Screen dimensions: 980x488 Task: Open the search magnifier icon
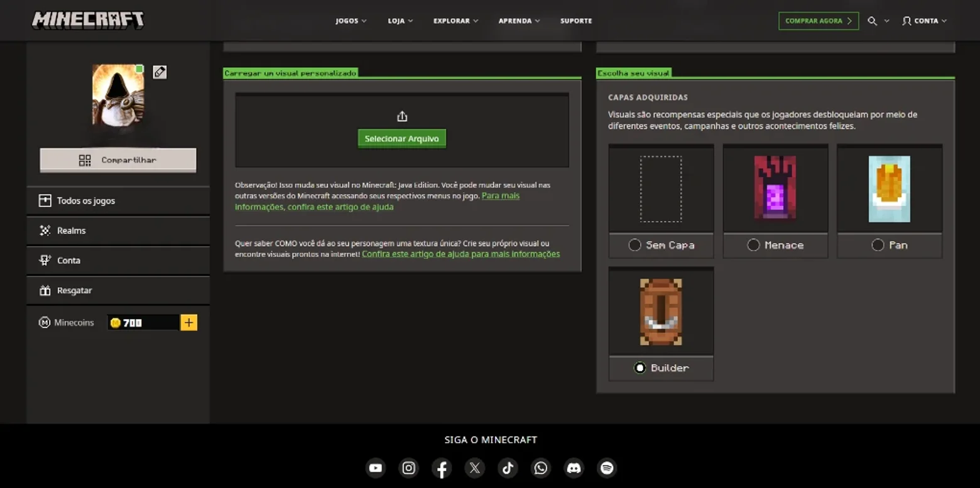[x=872, y=21]
